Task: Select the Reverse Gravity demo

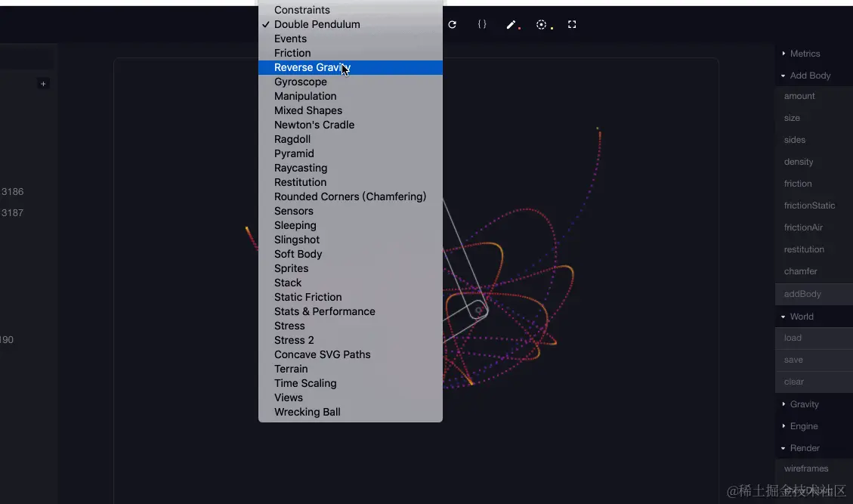Action: [x=312, y=67]
